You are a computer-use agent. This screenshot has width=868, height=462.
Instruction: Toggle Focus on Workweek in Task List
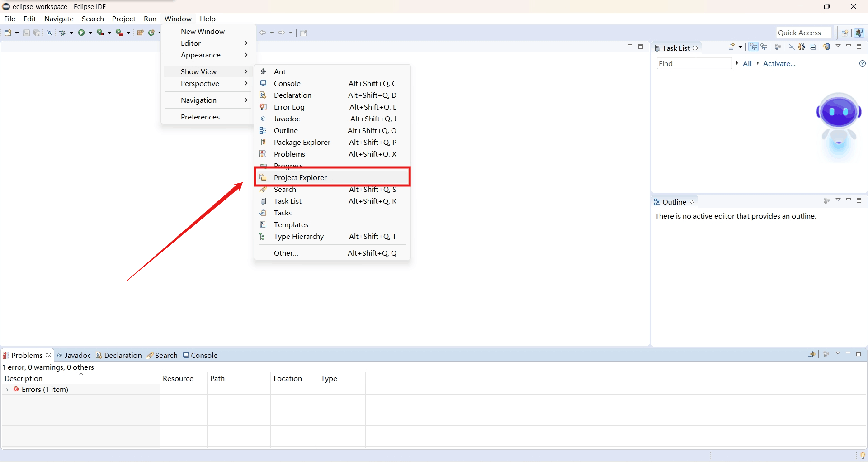(x=778, y=47)
